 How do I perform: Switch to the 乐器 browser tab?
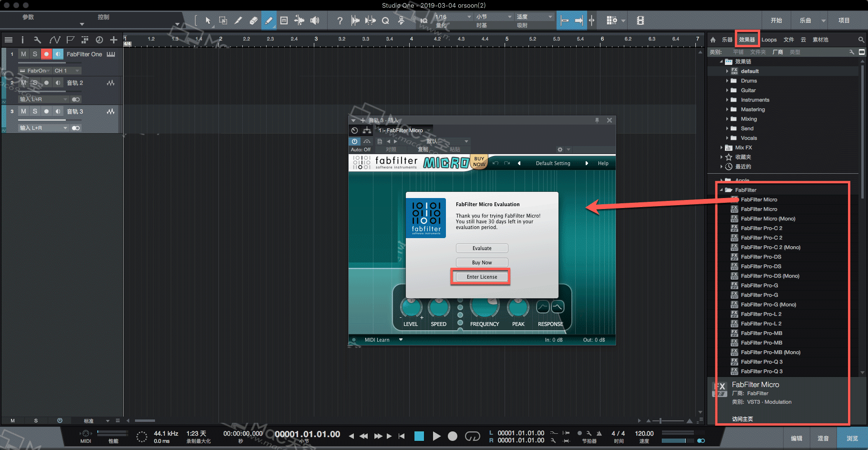(727, 40)
